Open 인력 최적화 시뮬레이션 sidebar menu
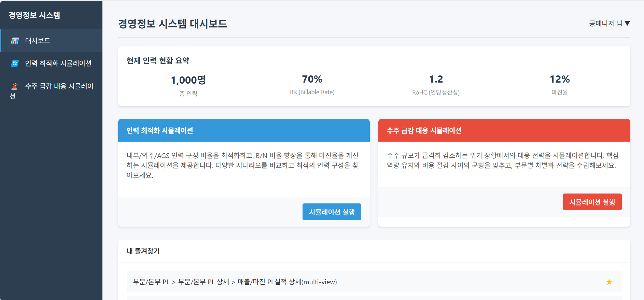 coord(51,63)
